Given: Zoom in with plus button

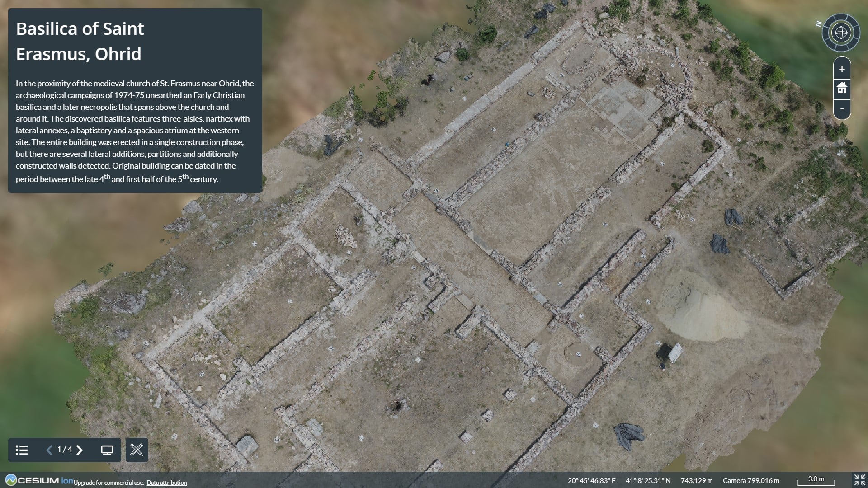Looking at the screenshot, I should pyautogui.click(x=842, y=69).
